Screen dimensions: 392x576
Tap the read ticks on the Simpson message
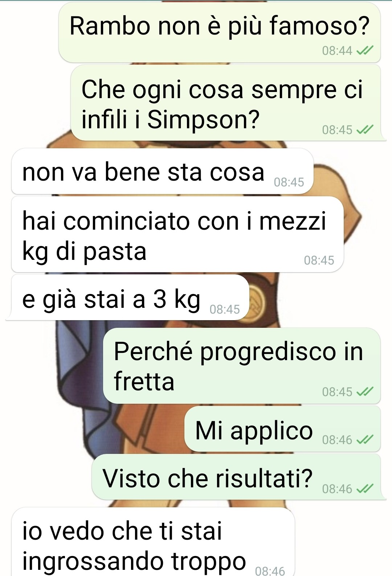(364, 130)
